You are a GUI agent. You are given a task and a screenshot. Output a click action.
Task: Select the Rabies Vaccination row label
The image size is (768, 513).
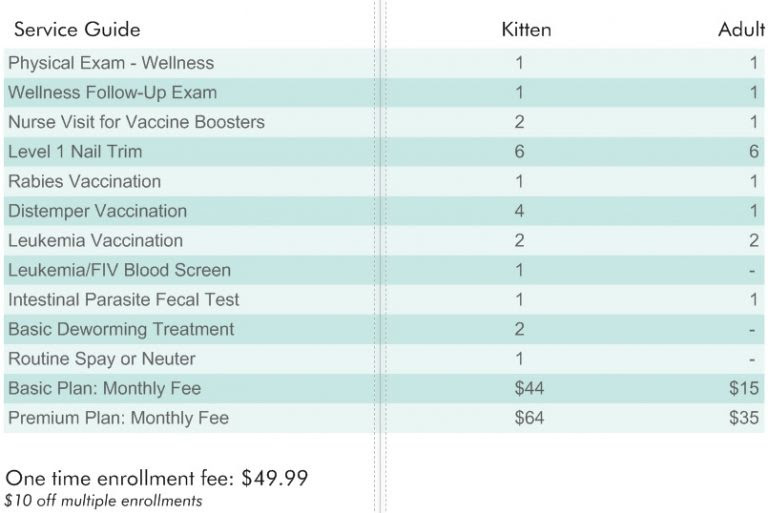pyautogui.click(x=85, y=181)
